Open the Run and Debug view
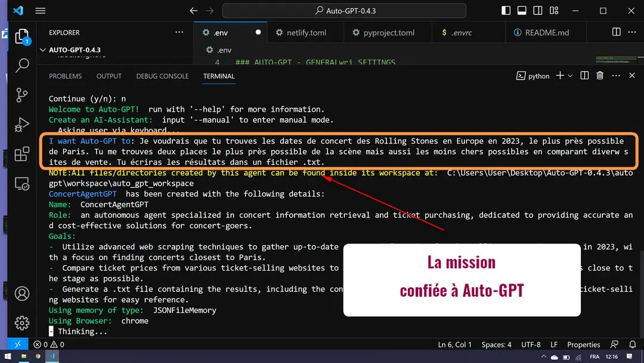644x363 pixels. pos(22,125)
